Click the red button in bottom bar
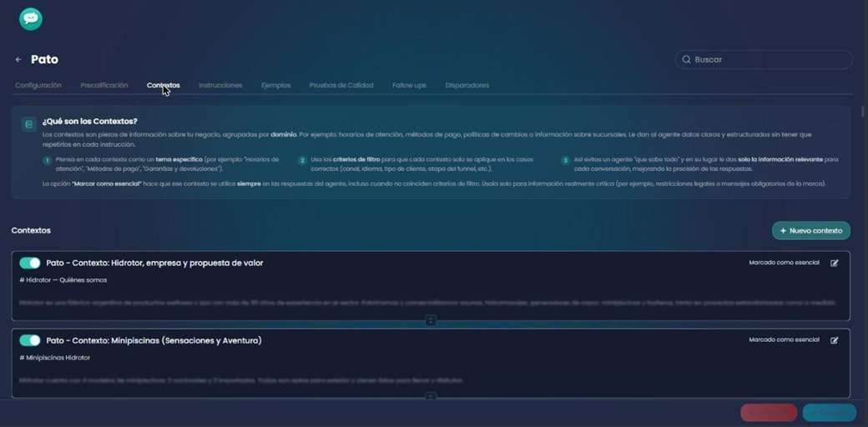Image resolution: width=868 pixels, height=427 pixels. coord(769,413)
